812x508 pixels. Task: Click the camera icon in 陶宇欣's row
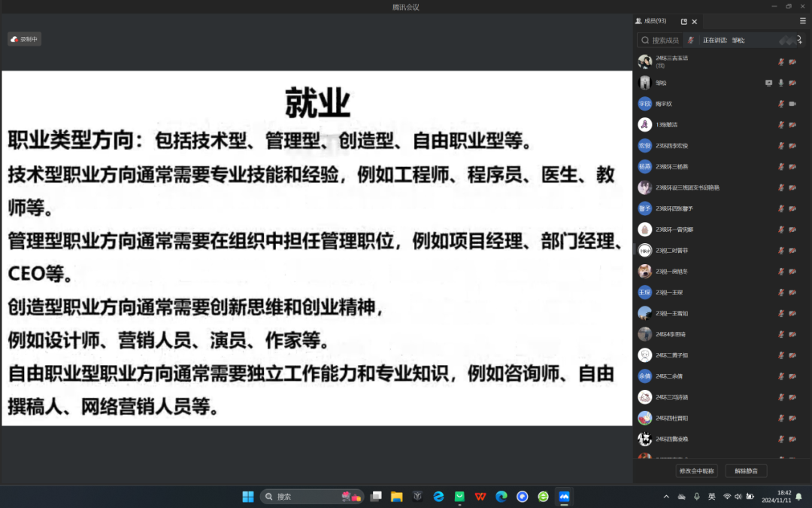pos(792,104)
